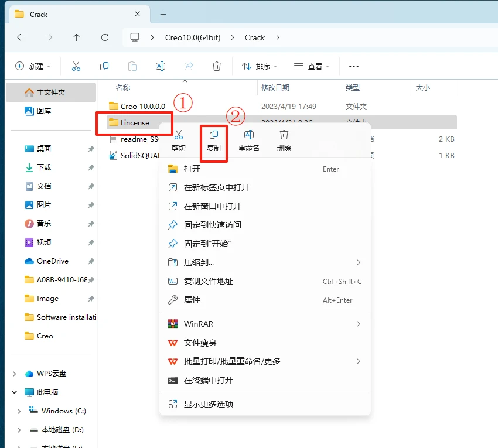Select 在新标签页中打开 menu entry
Viewport: 498px width, 448px height.
coord(265,187)
